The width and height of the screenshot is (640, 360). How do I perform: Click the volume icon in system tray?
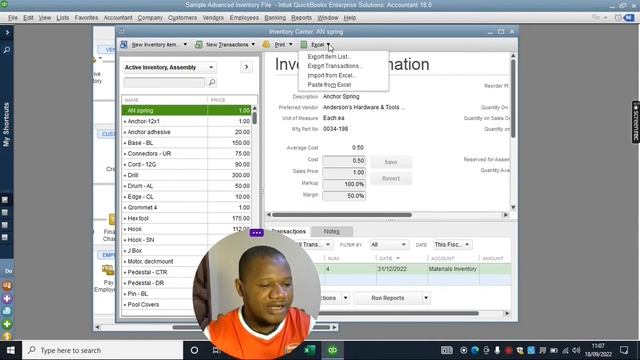pyautogui.click(x=576, y=351)
